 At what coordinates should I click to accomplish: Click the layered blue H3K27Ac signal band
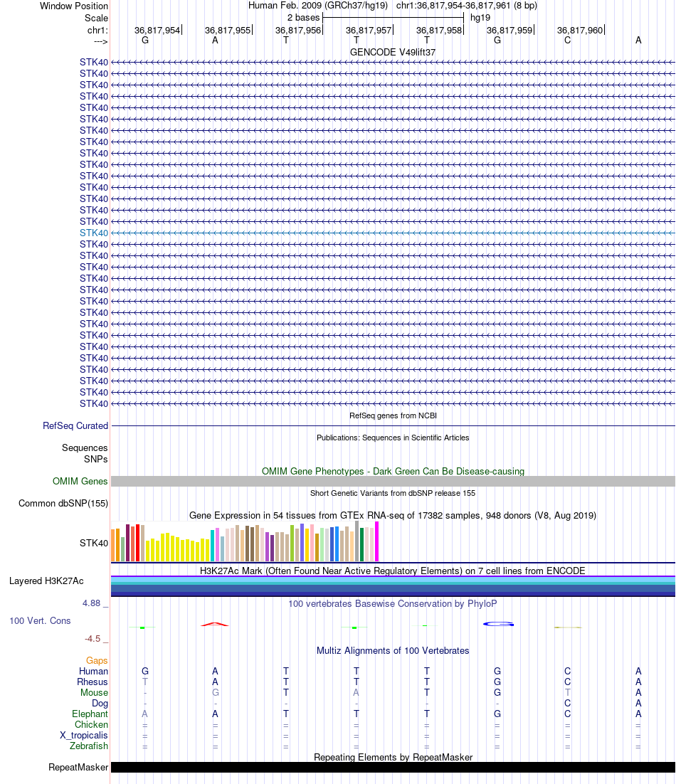pyautogui.click(x=393, y=586)
